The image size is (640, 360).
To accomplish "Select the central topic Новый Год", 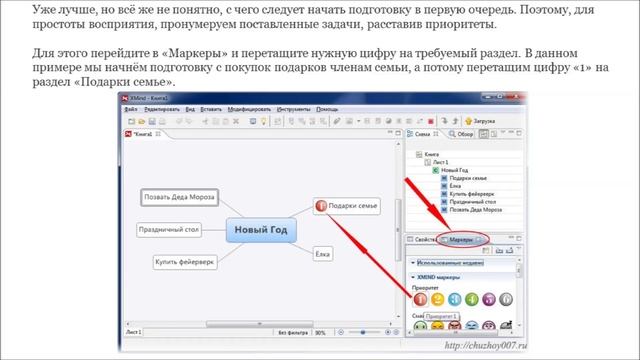I will click(x=261, y=230).
